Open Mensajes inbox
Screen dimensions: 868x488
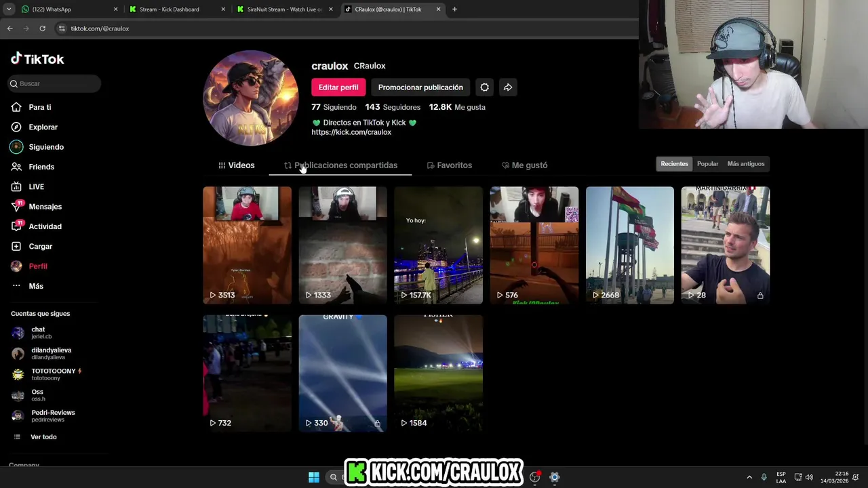click(45, 207)
